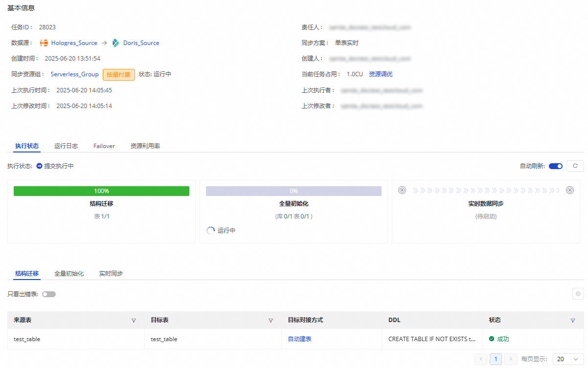The height and width of the screenshot is (368, 588).
Task: Filter the 目标表 column
Action: click(x=271, y=321)
